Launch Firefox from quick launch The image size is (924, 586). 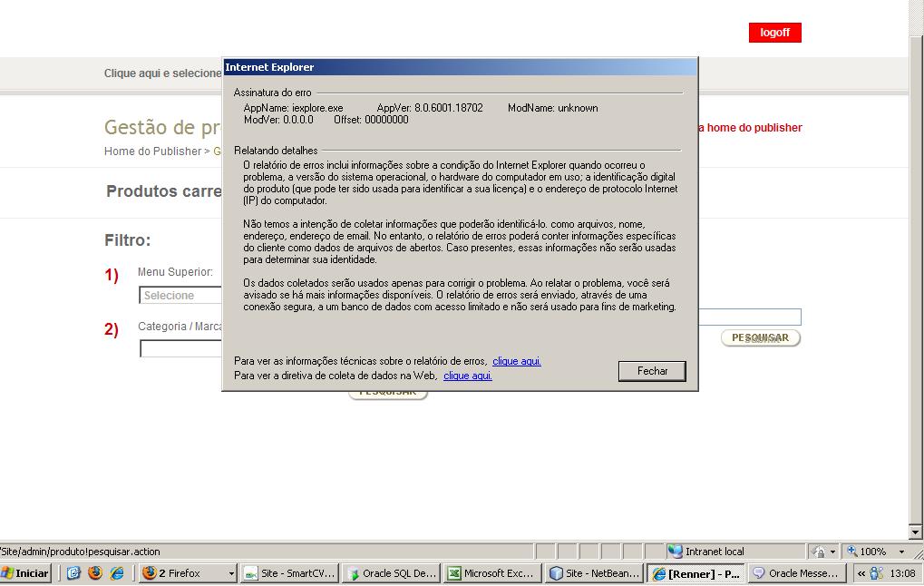(95, 572)
